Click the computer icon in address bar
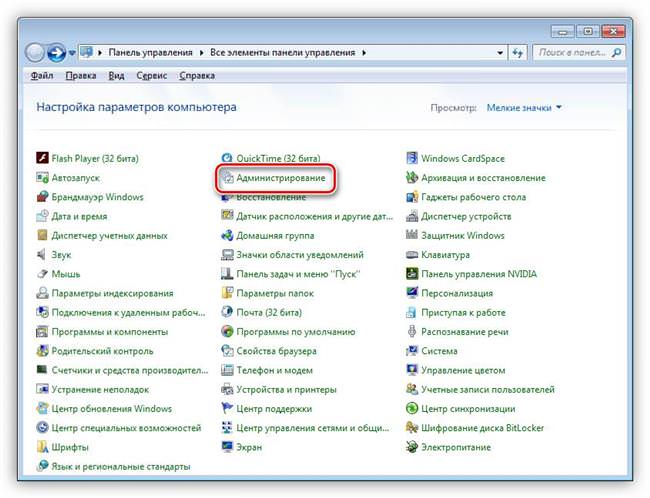Screen dimensions: 650x498 87,52
